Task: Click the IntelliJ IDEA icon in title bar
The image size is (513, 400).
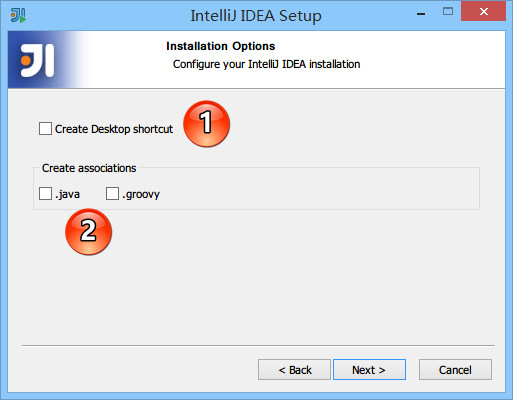Action: point(18,15)
